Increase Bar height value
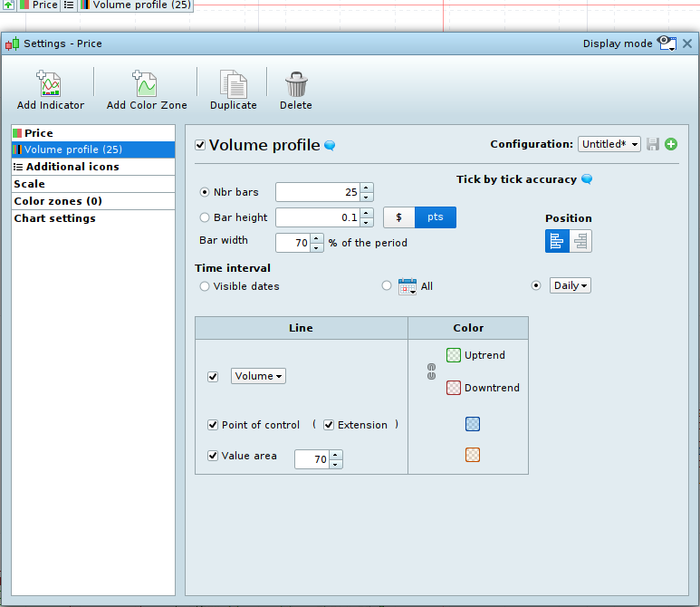700x607 pixels. [366, 213]
